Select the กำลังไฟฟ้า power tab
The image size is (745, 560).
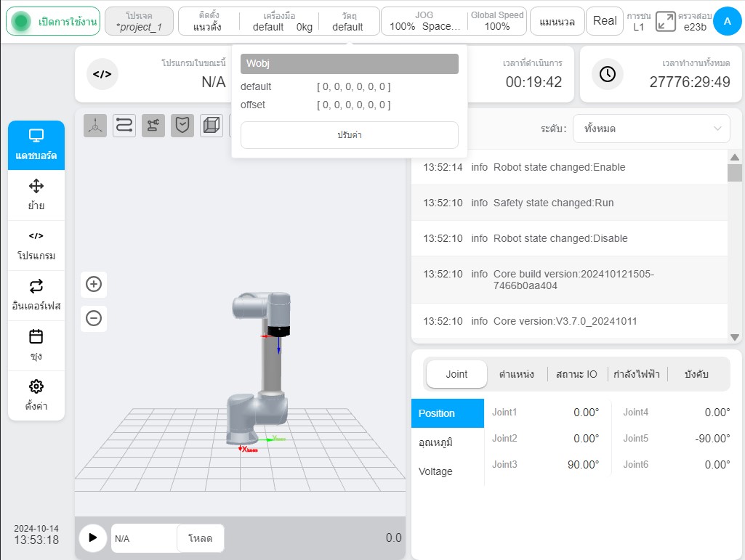[637, 374]
